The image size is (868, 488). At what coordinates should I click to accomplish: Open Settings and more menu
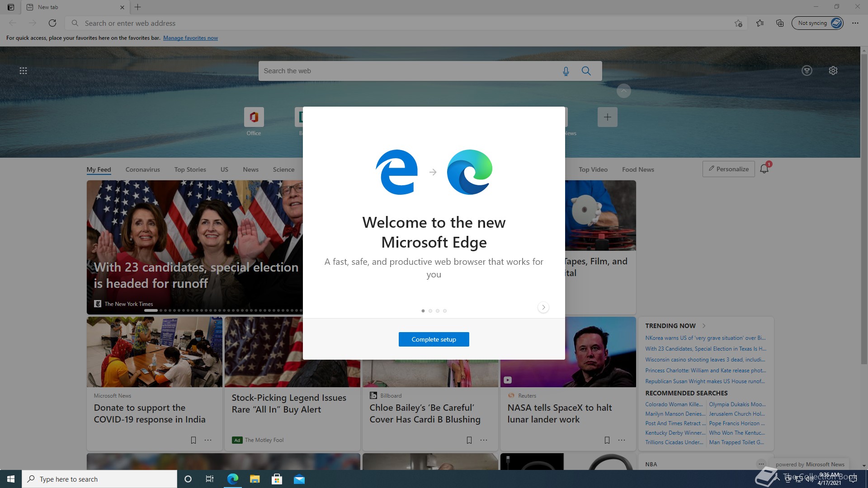(855, 23)
